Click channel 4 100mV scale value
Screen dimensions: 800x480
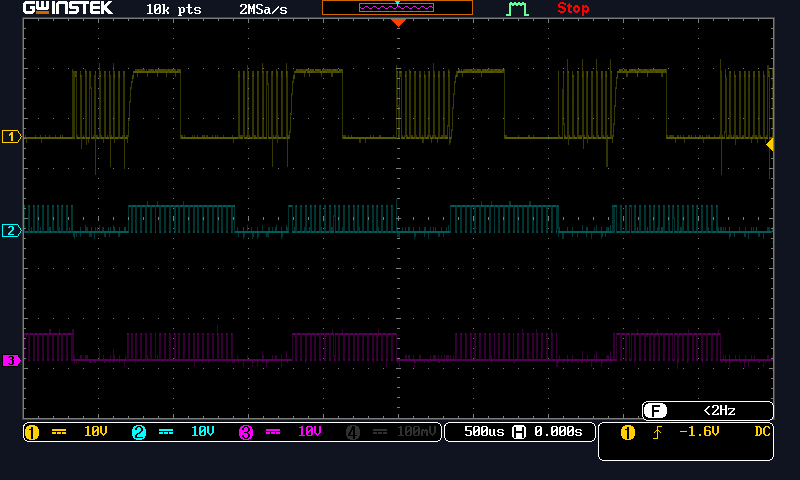coord(416,432)
